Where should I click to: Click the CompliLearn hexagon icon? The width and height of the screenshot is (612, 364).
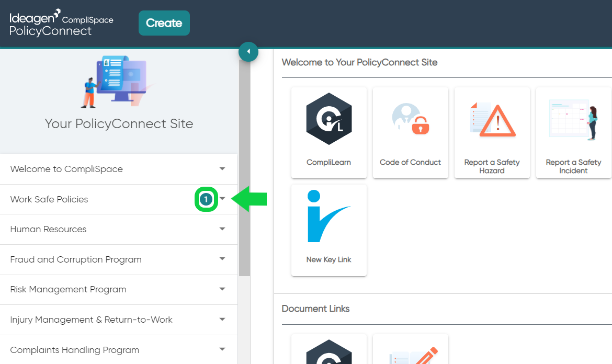(x=328, y=119)
